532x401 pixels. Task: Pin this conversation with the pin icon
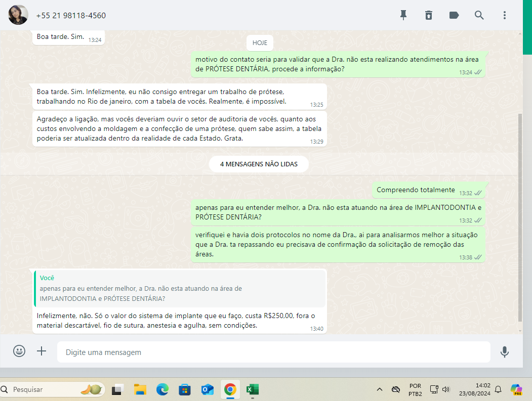(x=403, y=15)
